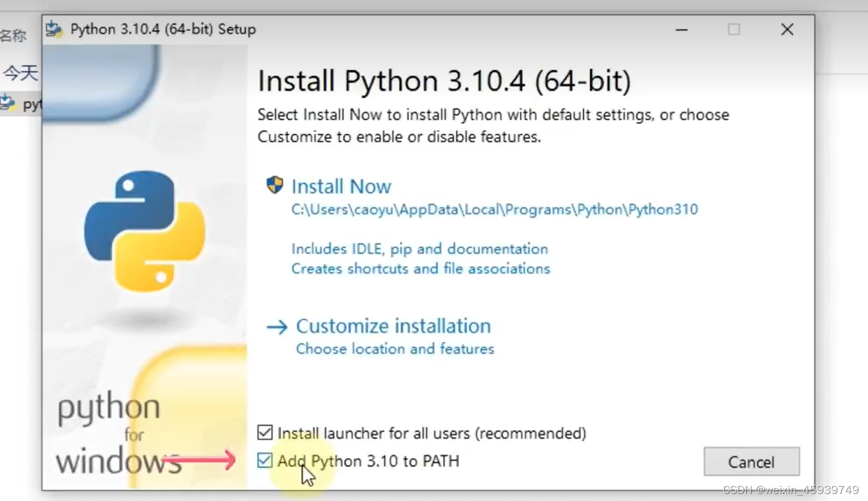Screen dimensions: 868x501
Task: Click 今天 group header in Explorer window
Action: pos(20,73)
